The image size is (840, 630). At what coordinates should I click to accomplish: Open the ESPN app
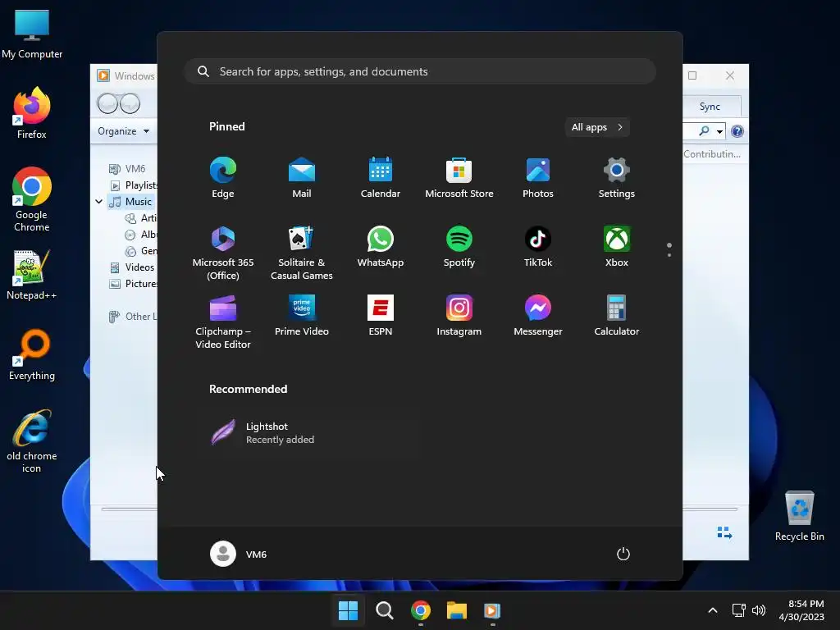point(381,316)
